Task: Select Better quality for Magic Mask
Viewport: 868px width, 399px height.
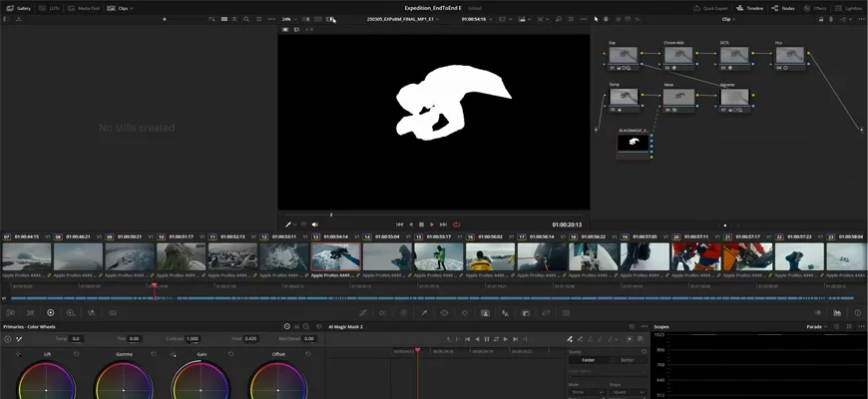Action: tap(628, 360)
